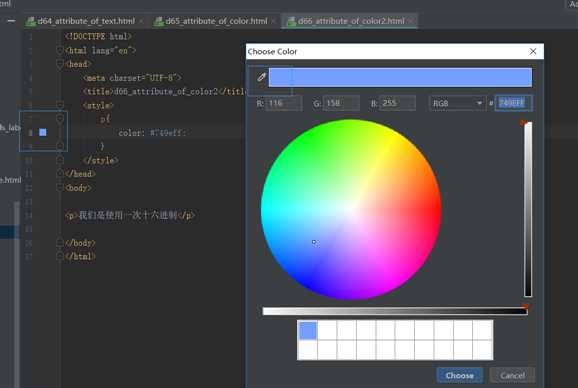This screenshot has width=578, height=388.
Task: Click the horizontal opacity slider bar
Action: click(395, 311)
